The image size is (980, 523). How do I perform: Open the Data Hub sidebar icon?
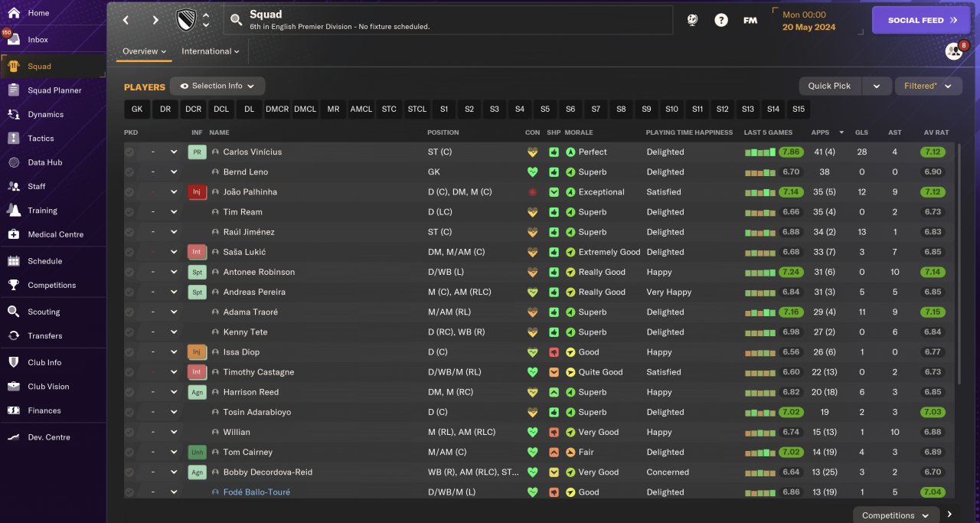(x=13, y=162)
